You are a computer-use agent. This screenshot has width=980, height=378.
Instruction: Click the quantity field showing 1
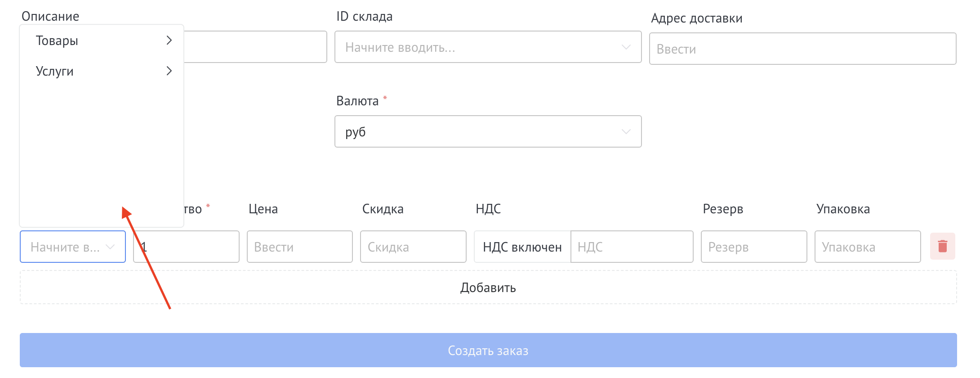[186, 246]
